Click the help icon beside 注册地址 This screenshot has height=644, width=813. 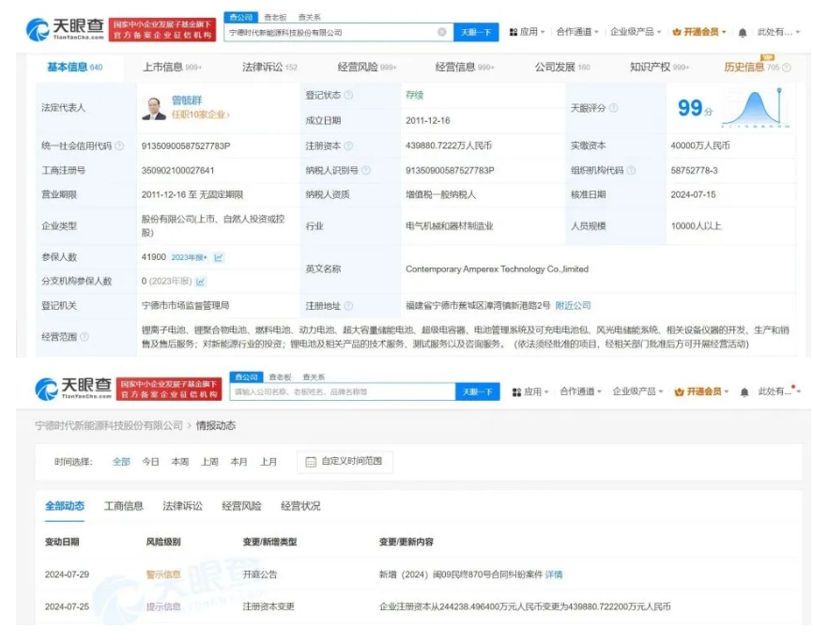(x=348, y=306)
